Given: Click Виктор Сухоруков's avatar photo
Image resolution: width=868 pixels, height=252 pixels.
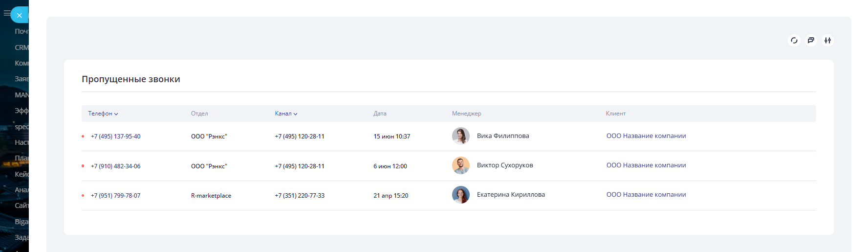Looking at the screenshot, I should [x=460, y=165].
